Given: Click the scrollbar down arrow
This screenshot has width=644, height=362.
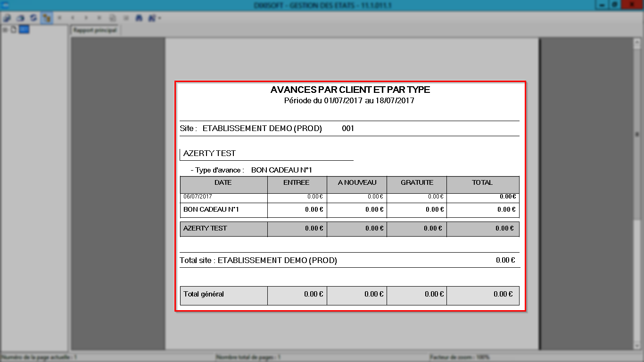Looking at the screenshot, I should [636, 346].
